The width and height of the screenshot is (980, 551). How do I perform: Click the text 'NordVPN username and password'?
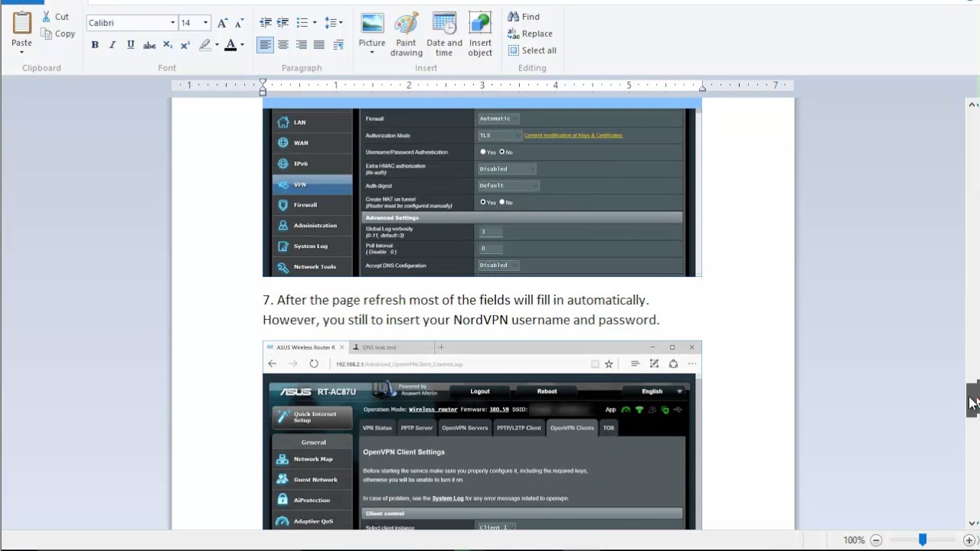coord(556,320)
